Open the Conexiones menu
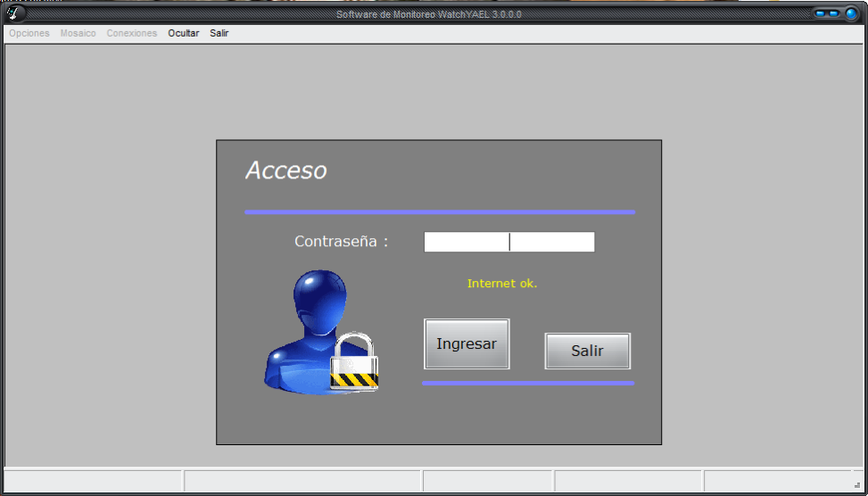 pyautogui.click(x=132, y=33)
